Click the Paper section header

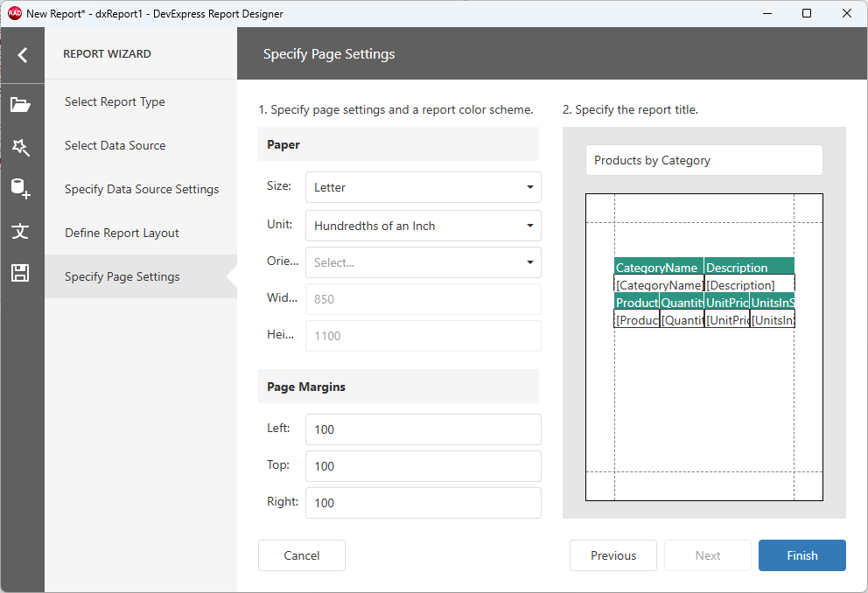[x=398, y=144]
